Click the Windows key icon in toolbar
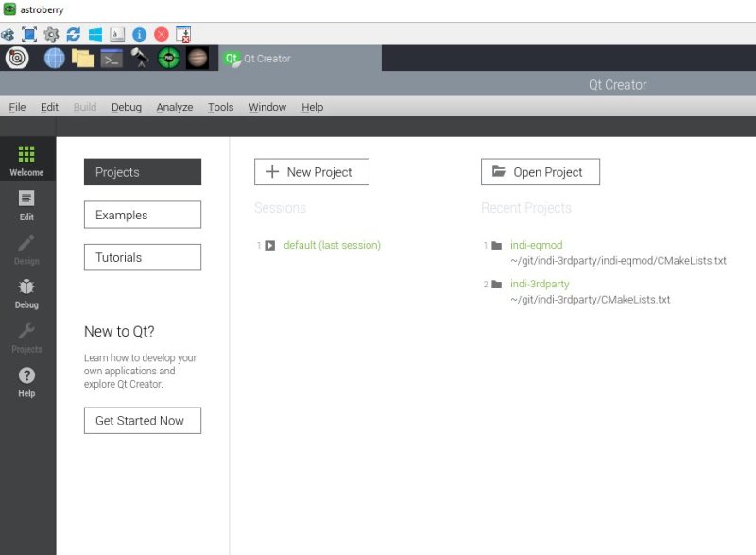The height and width of the screenshot is (555, 756). click(95, 34)
